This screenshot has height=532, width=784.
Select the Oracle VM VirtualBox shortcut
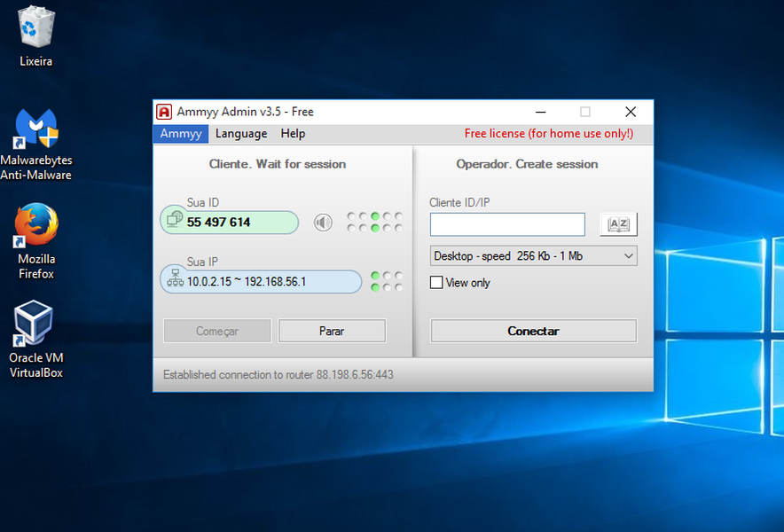(36, 339)
